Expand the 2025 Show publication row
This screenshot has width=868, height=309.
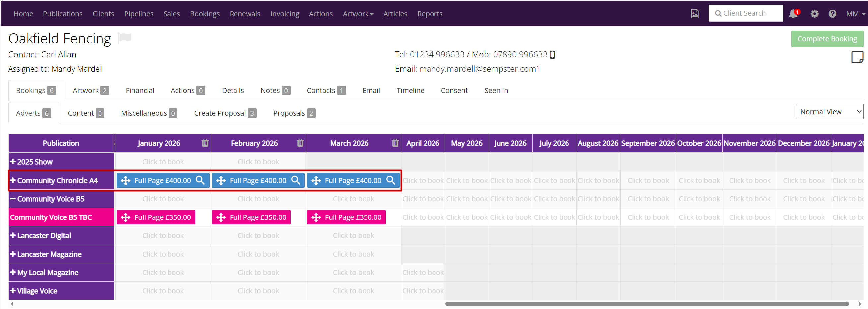(13, 162)
